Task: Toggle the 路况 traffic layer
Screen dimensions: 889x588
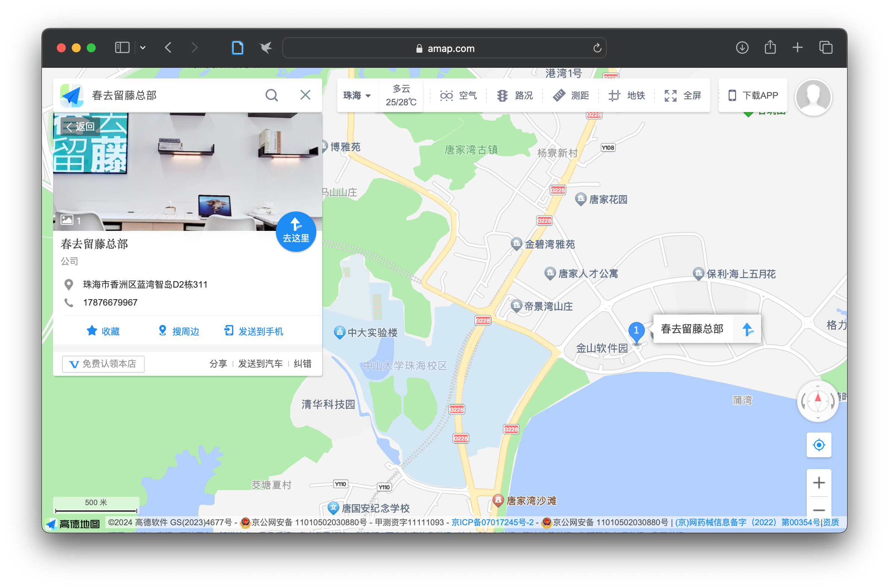Action: 514,96
